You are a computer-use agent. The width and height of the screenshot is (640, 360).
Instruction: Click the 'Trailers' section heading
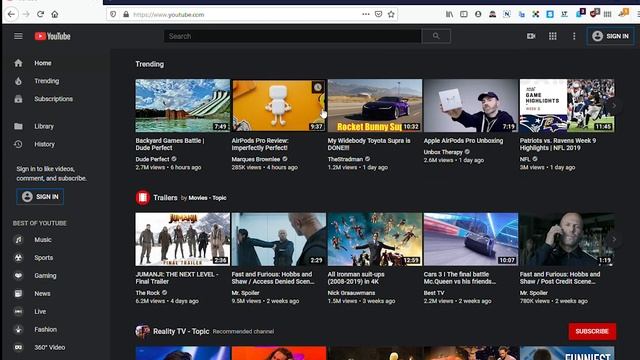165,198
